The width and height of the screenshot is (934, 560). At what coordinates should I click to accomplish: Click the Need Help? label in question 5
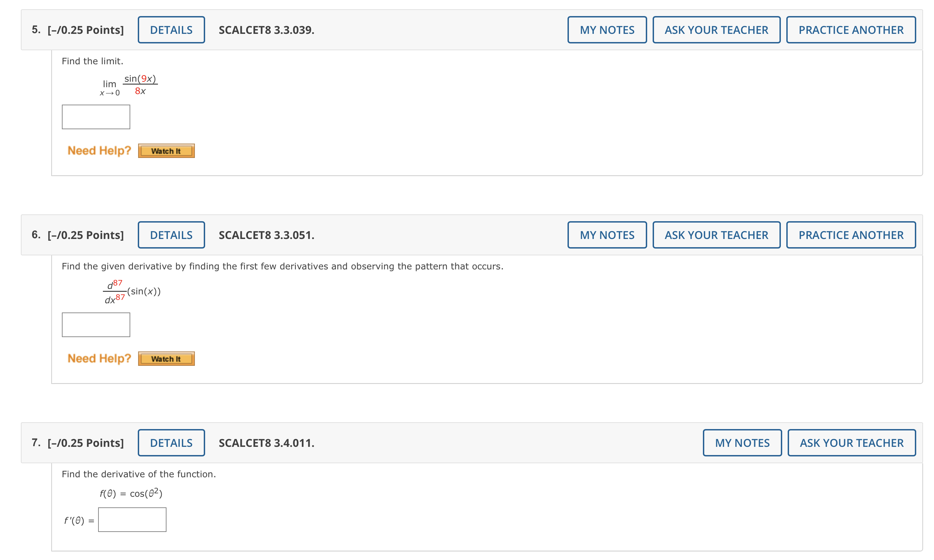pos(99,150)
